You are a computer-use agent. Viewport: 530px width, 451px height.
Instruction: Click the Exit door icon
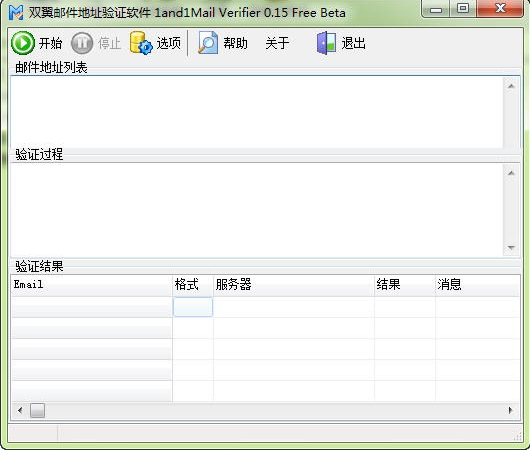[x=326, y=43]
